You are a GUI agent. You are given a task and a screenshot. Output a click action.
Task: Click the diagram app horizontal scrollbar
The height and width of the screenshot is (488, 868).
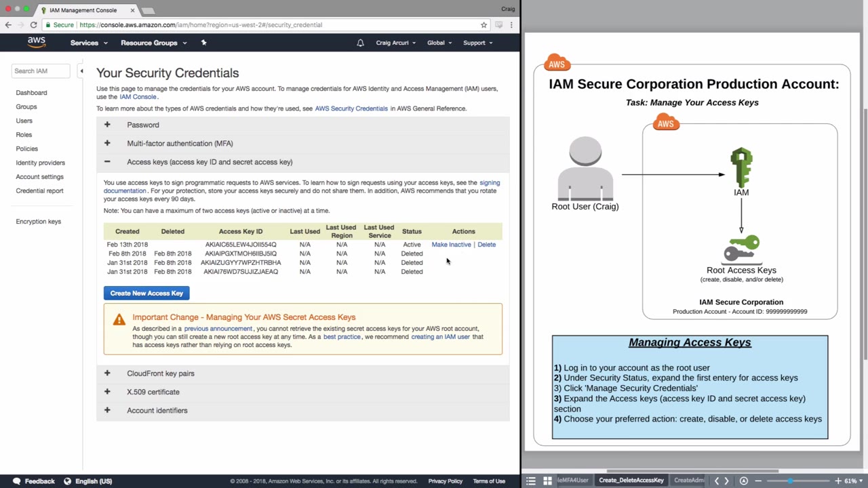(692, 471)
